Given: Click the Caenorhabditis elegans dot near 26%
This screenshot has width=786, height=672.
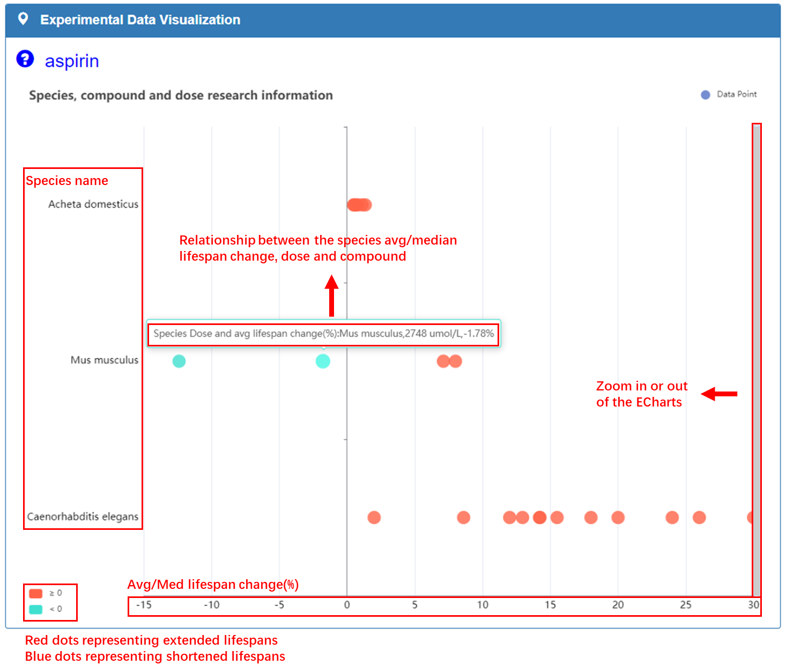Looking at the screenshot, I should 699,518.
